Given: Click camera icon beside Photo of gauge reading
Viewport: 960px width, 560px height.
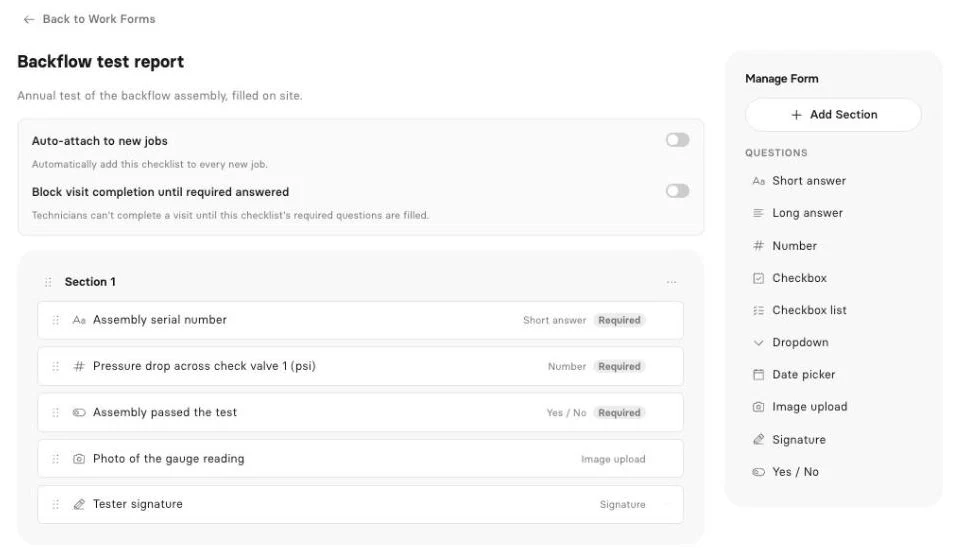Looking at the screenshot, I should pos(79,459).
